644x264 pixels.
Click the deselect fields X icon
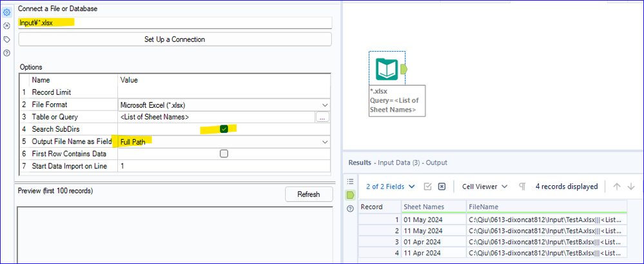click(442, 187)
